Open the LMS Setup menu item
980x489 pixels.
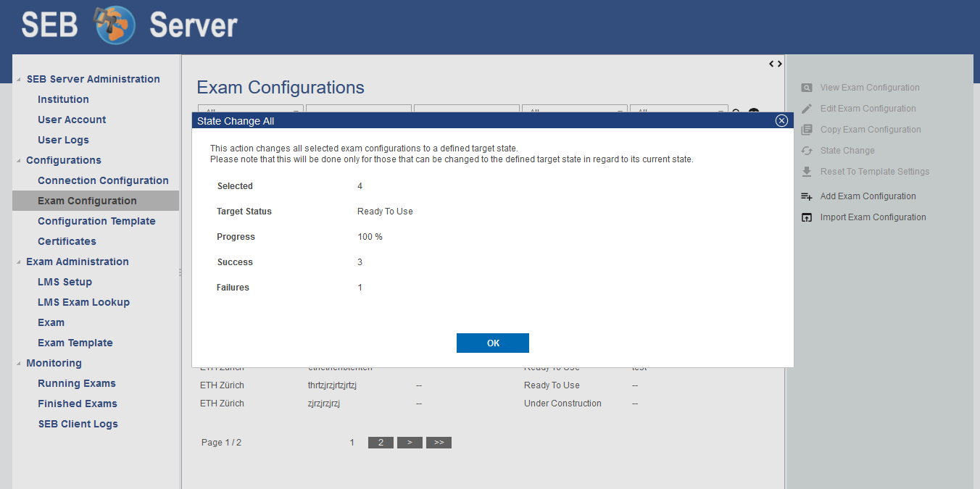click(x=65, y=282)
